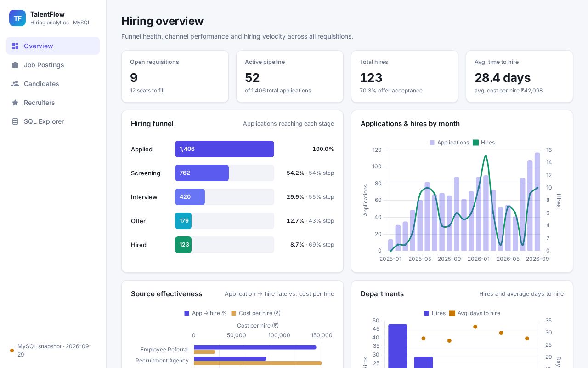Click the Job Postings briefcase icon

(x=15, y=65)
